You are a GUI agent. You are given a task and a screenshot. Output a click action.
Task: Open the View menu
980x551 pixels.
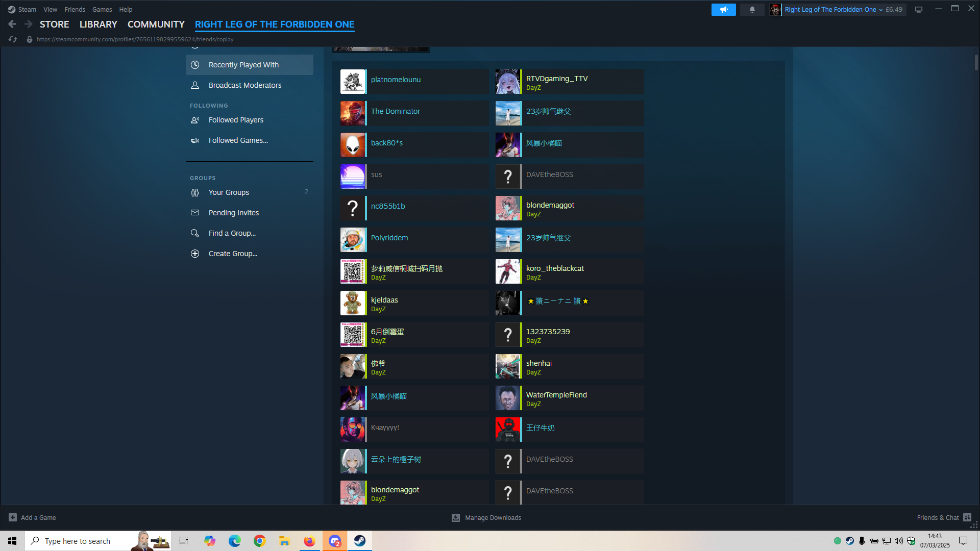(x=50, y=10)
